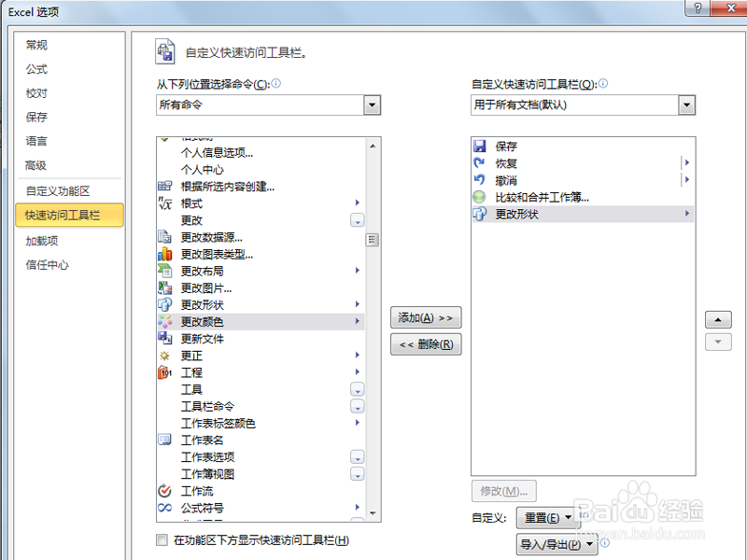Click 更改形状 icon in right toolbar list

[480, 214]
